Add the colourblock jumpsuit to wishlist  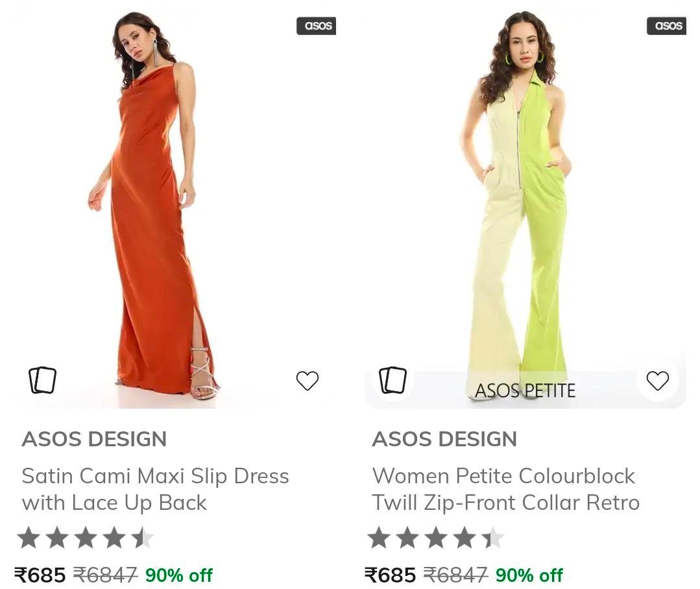pyautogui.click(x=658, y=380)
